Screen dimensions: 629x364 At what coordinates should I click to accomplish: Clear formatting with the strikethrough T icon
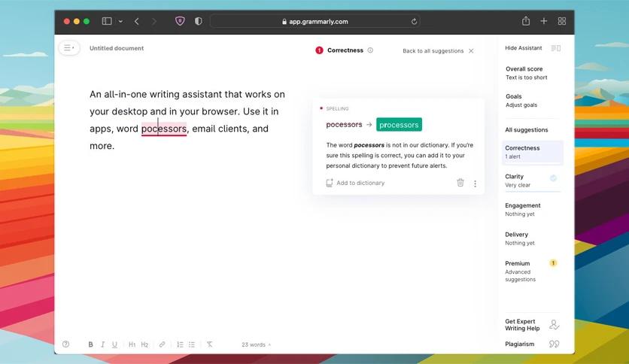point(209,344)
